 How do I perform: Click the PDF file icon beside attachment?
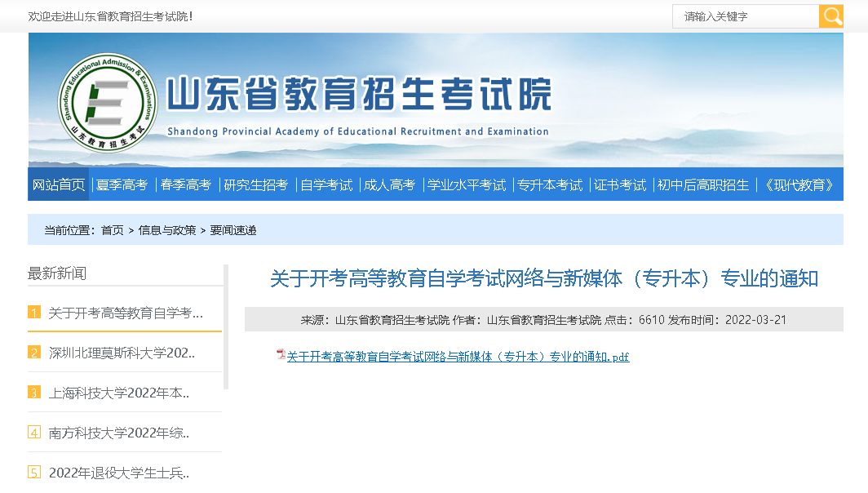pyautogui.click(x=281, y=355)
